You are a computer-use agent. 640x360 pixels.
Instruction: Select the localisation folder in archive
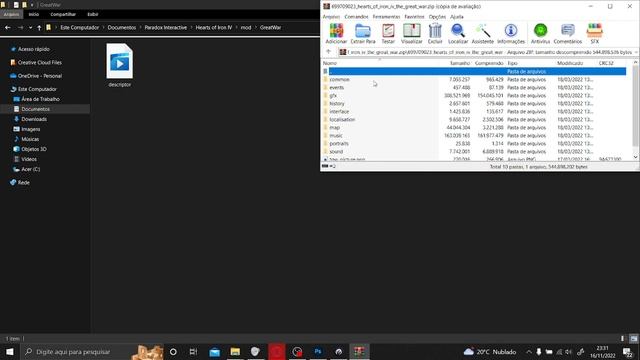pos(342,120)
